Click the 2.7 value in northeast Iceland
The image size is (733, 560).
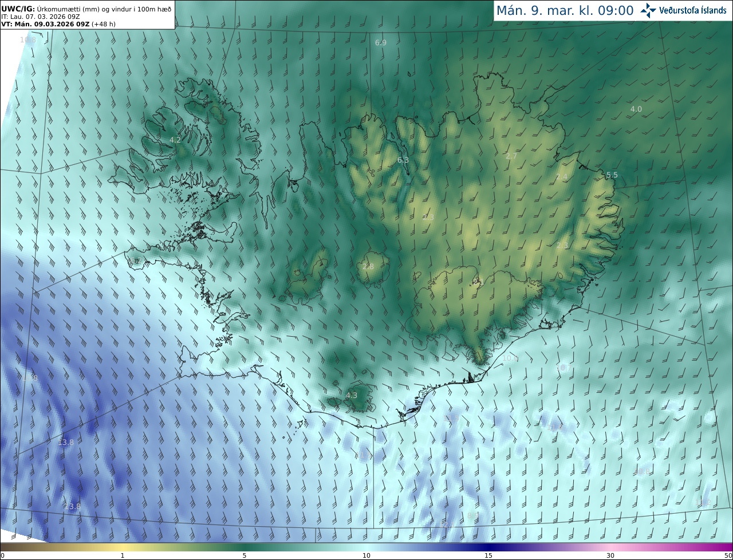512,156
